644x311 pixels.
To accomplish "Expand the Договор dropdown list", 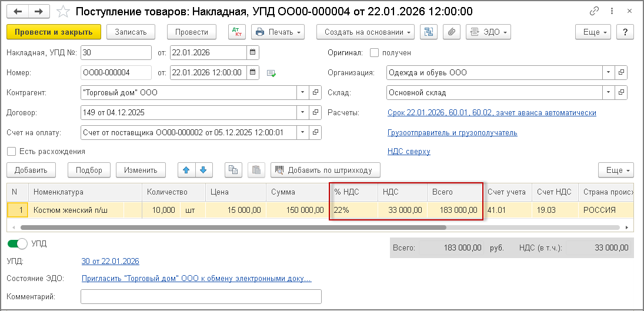I will [x=303, y=112].
